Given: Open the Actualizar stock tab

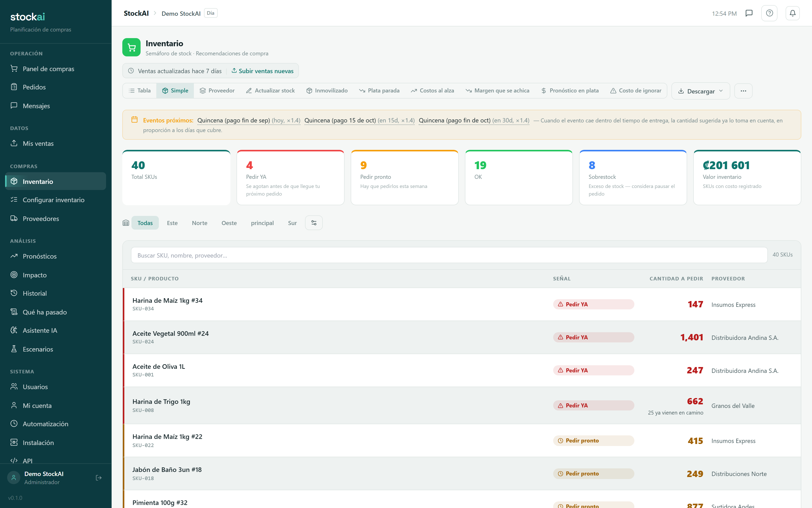Looking at the screenshot, I should [x=270, y=91].
